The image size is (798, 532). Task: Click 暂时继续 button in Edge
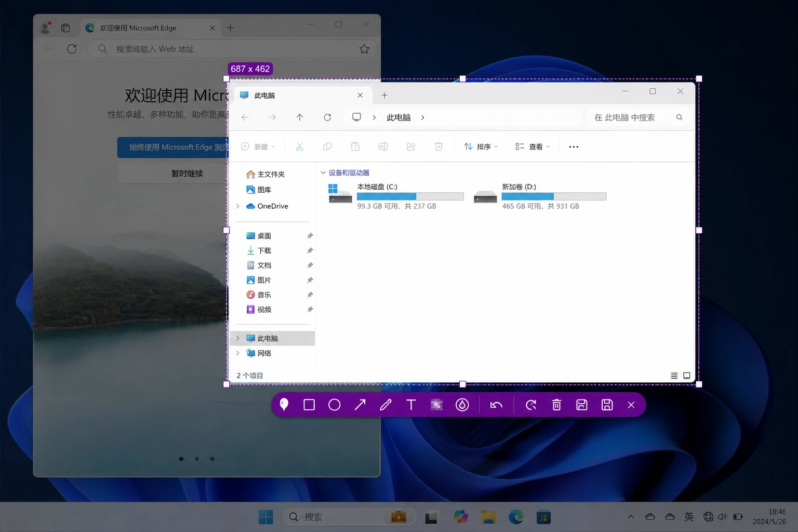172,174
